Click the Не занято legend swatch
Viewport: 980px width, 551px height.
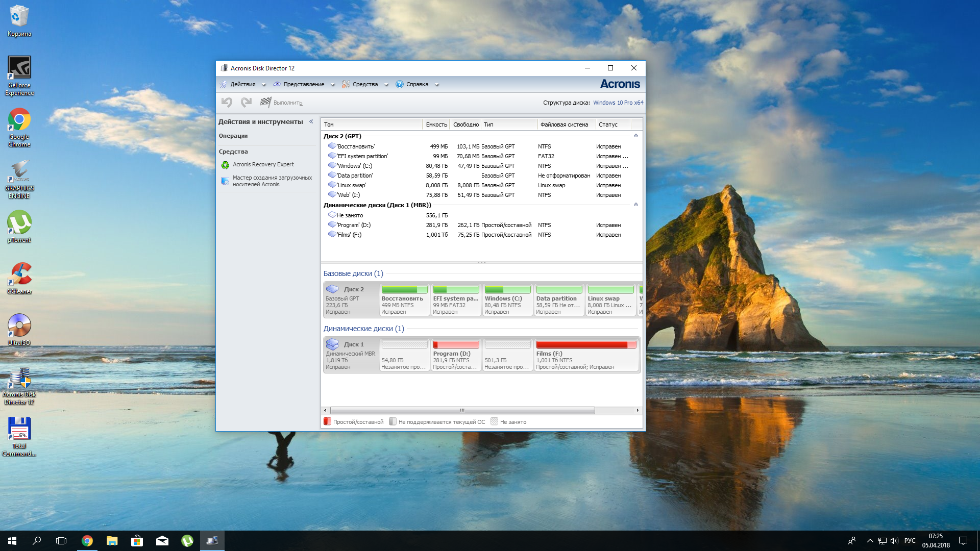pyautogui.click(x=494, y=421)
